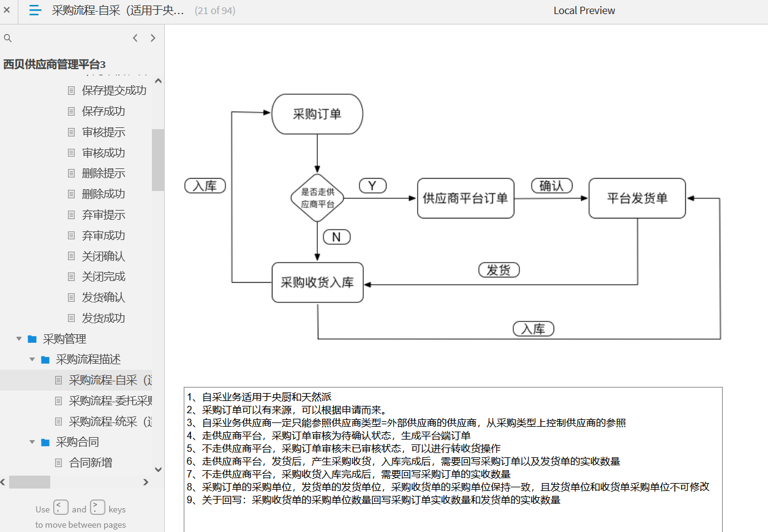
Task: Click the search magnifier icon in the sidebar
Action: pos(8,38)
